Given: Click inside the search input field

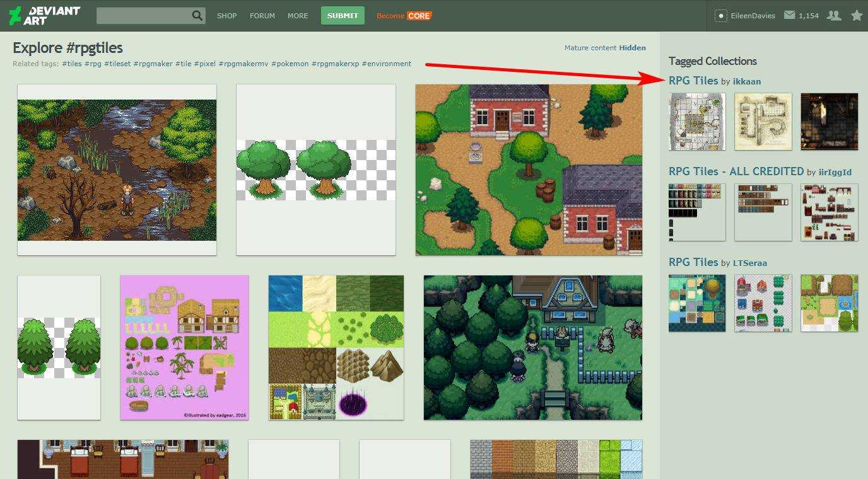Looking at the screenshot, I should [x=143, y=16].
